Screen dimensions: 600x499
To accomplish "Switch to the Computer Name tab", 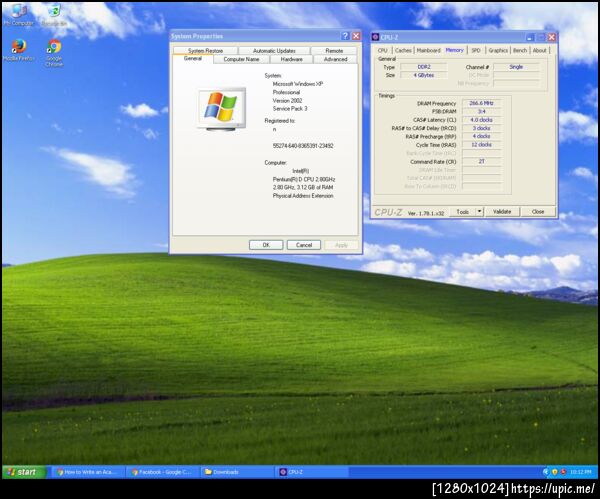I will point(241,59).
